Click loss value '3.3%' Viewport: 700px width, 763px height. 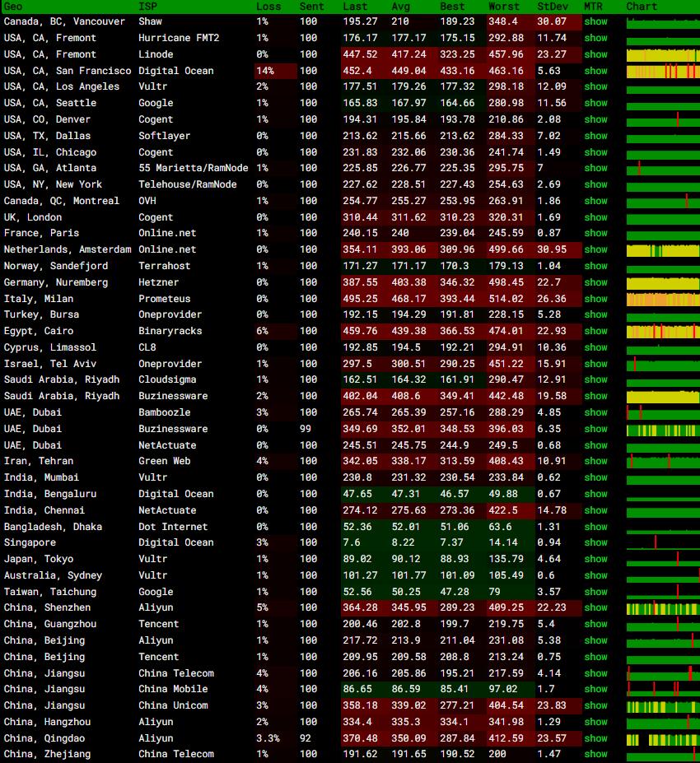[x=268, y=738]
